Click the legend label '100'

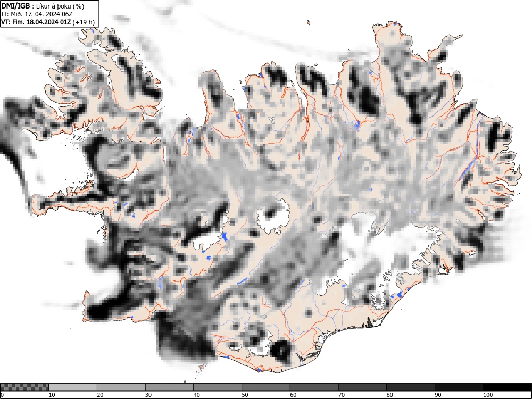coord(487,395)
